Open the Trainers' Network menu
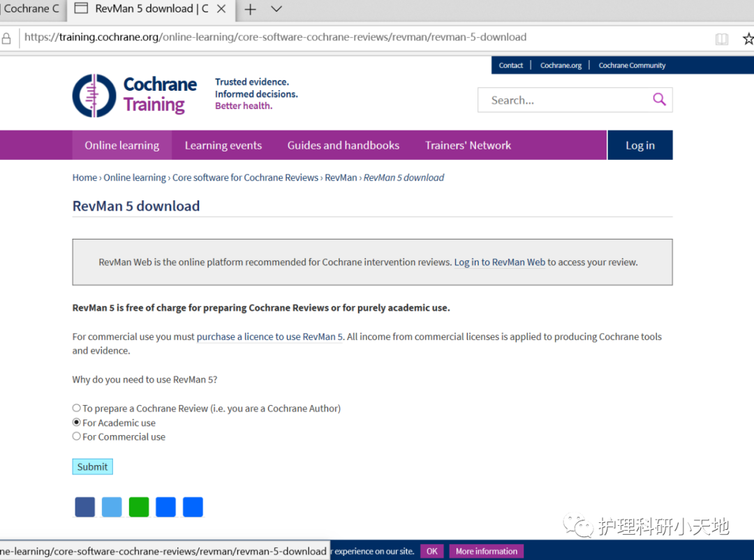754x560 pixels. click(x=468, y=145)
